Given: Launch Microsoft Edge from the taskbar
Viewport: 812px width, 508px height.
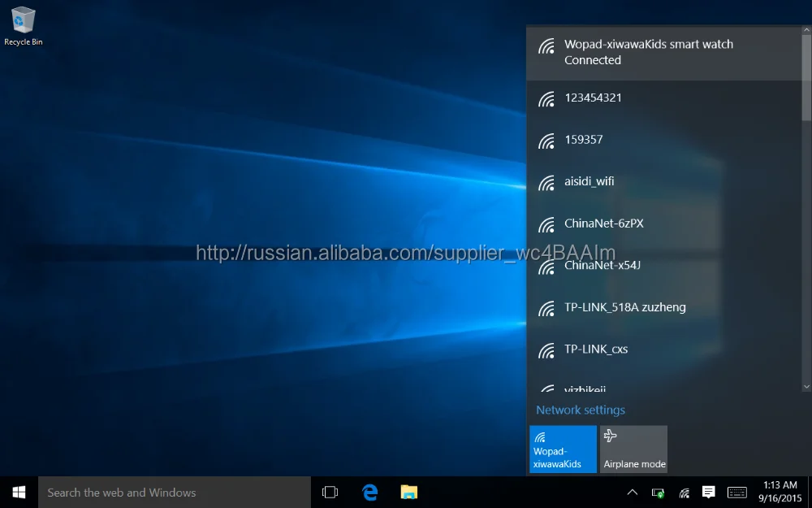Looking at the screenshot, I should click(369, 492).
